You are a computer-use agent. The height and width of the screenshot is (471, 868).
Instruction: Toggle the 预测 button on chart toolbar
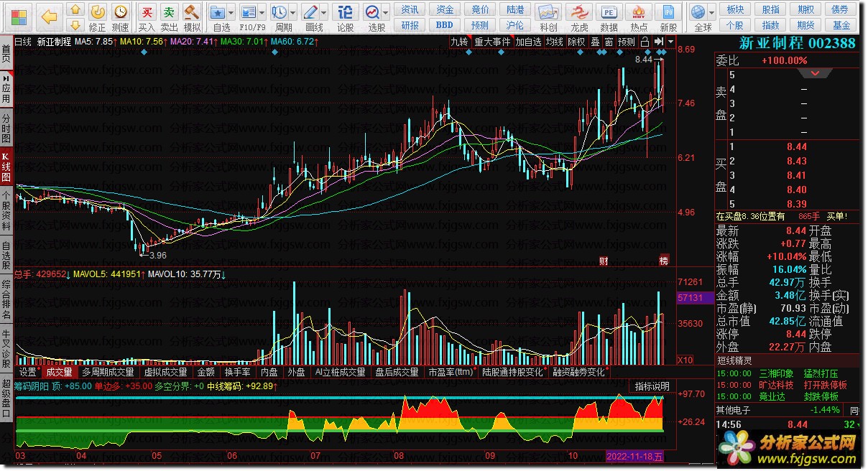click(627, 42)
